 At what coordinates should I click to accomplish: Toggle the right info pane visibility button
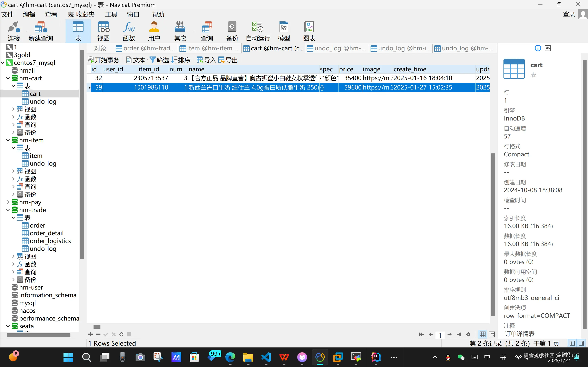click(x=581, y=343)
